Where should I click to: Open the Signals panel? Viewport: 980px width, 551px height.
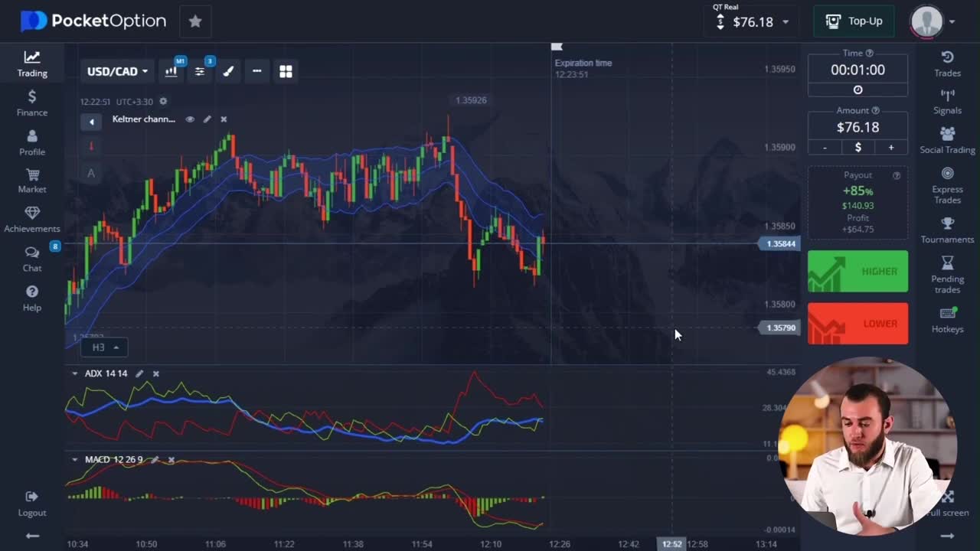click(947, 101)
